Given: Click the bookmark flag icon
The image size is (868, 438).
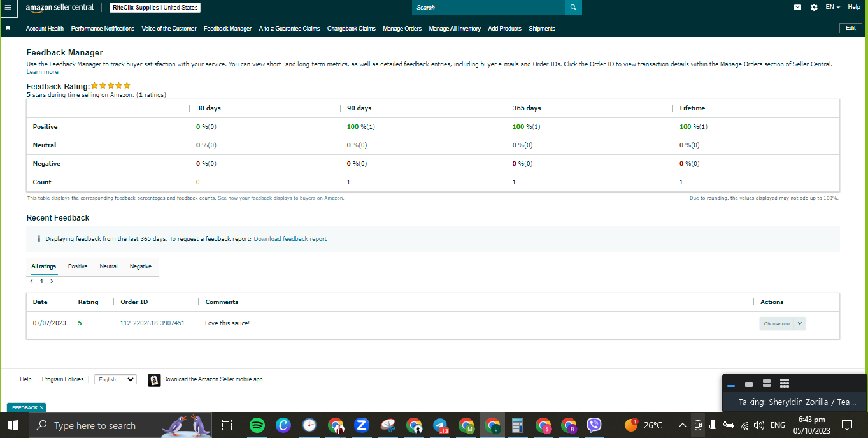Looking at the screenshot, I should coord(8,28).
